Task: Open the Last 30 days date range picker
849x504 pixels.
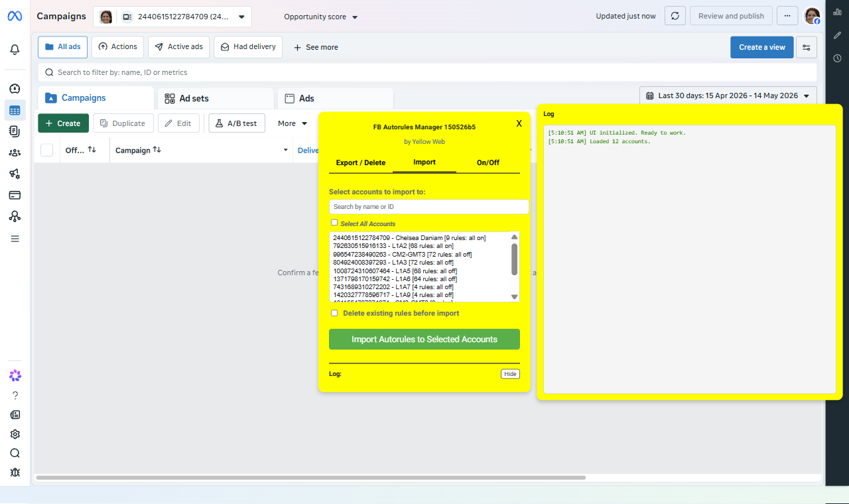Action: [728, 95]
